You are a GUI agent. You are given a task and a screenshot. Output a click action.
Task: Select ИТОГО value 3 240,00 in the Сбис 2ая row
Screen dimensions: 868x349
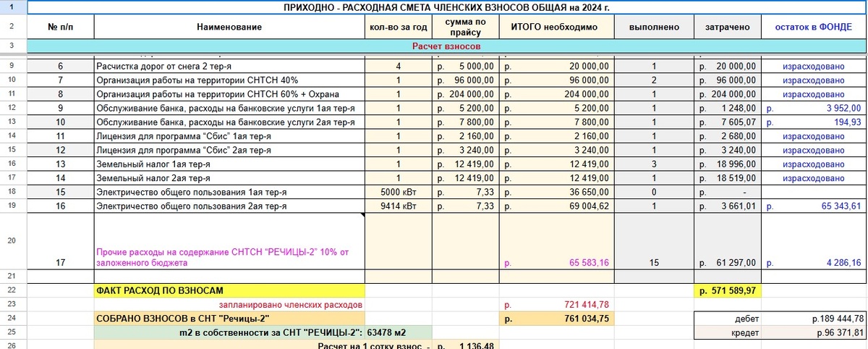tap(556, 150)
